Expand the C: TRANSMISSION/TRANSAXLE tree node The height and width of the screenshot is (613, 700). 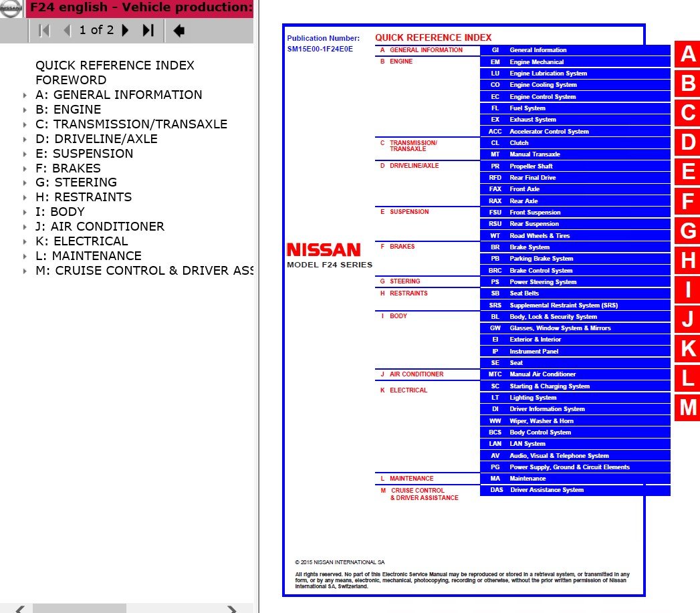[25, 124]
